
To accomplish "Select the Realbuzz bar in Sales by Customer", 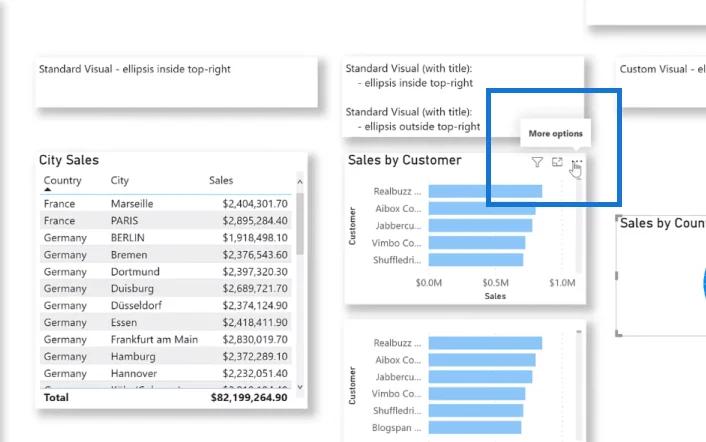I will click(x=485, y=191).
